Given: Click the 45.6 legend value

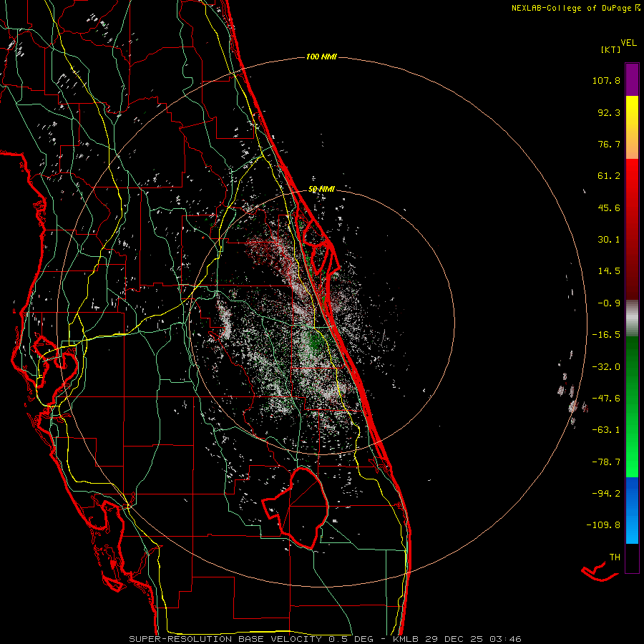Looking at the screenshot, I should pos(609,208).
